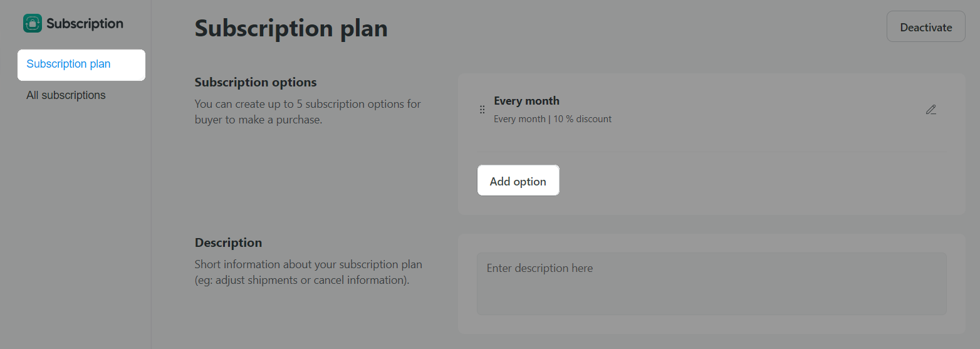980x349 pixels.
Task: Grab the Every month drag handle icon
Action: [x=482, y=110]
